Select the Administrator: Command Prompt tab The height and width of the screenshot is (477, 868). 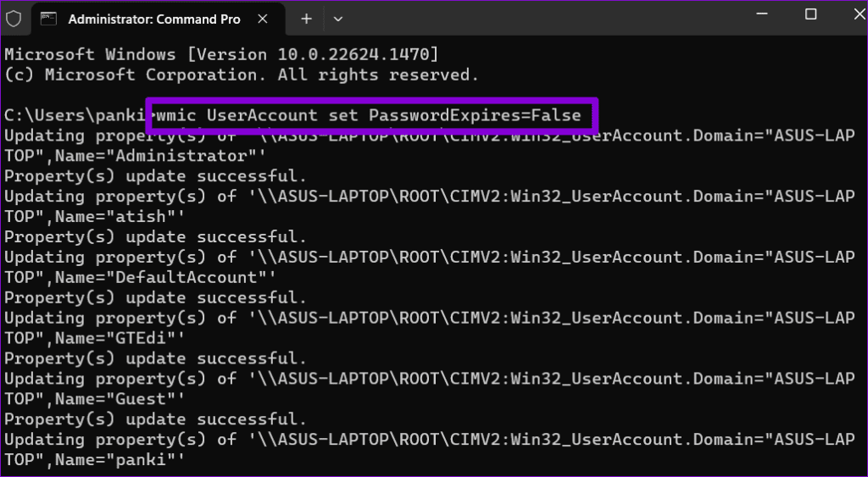coord(154,19)
